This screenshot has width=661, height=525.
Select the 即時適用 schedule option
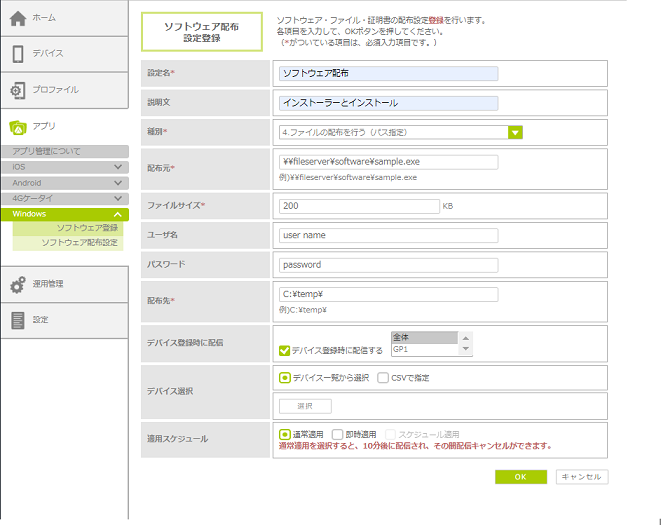tap(337, 435)
